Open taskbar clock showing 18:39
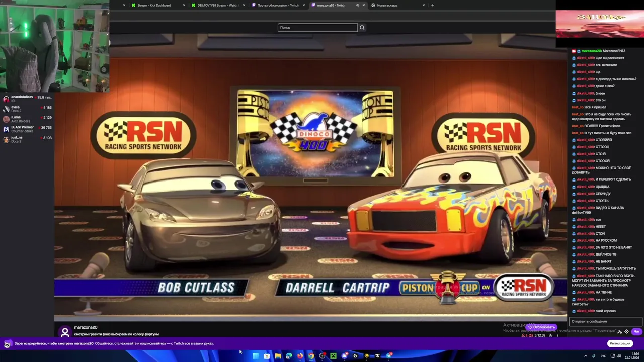The width and height of the screenshot is (644, 362). pyautogui.click(x=632, y=356)
